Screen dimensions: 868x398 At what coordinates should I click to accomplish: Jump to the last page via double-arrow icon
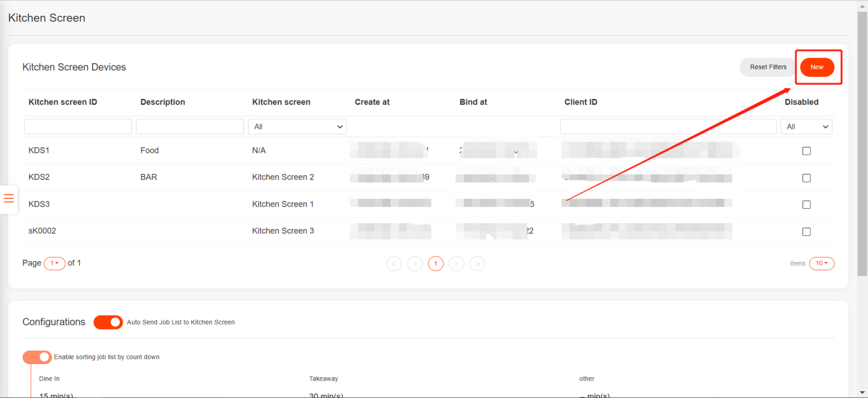[478, 263]
